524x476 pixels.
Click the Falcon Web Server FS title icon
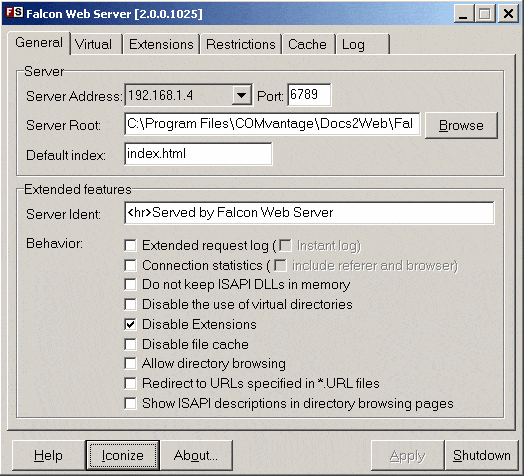14,13
